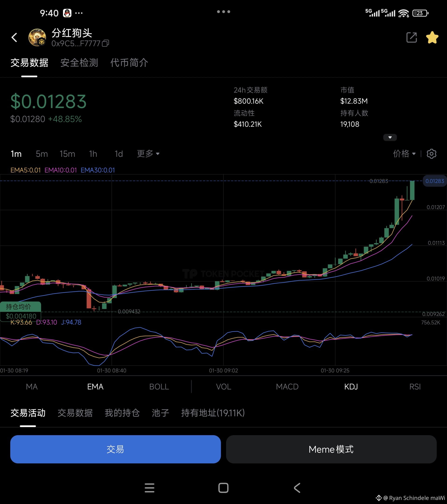Switch to the 交易数据 top tab
Screen dimensions: 447x504
(29, 63)
